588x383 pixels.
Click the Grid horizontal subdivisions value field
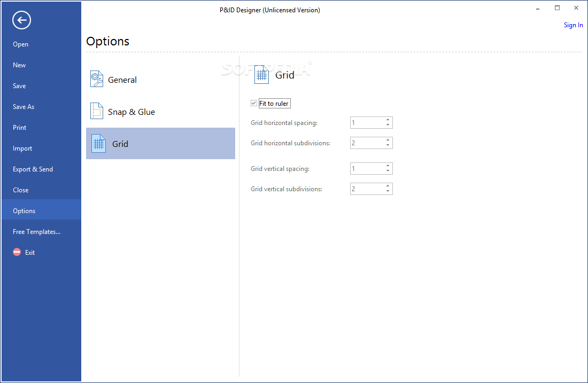367,143
